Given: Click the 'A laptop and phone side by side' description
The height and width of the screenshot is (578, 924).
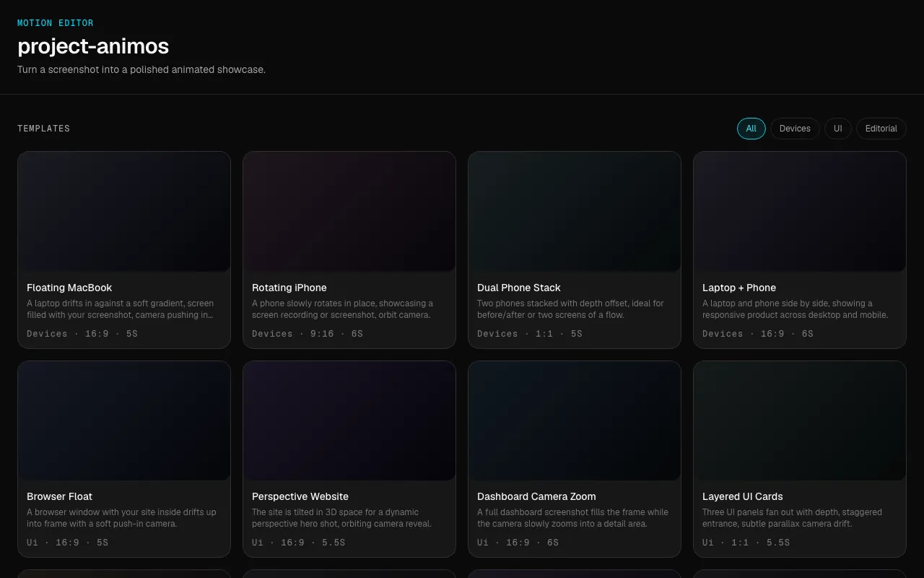Looking at the screenshot, I should [796, 309].
